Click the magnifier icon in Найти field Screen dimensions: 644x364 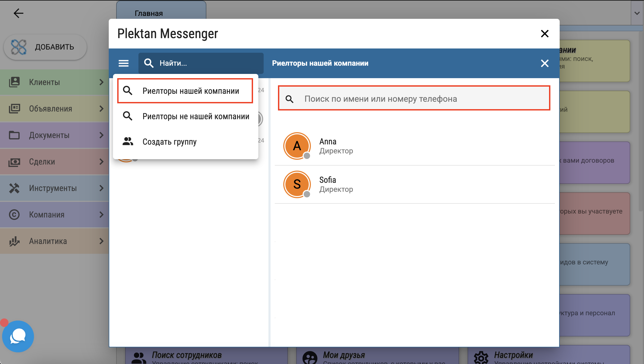tap(149, 63)
